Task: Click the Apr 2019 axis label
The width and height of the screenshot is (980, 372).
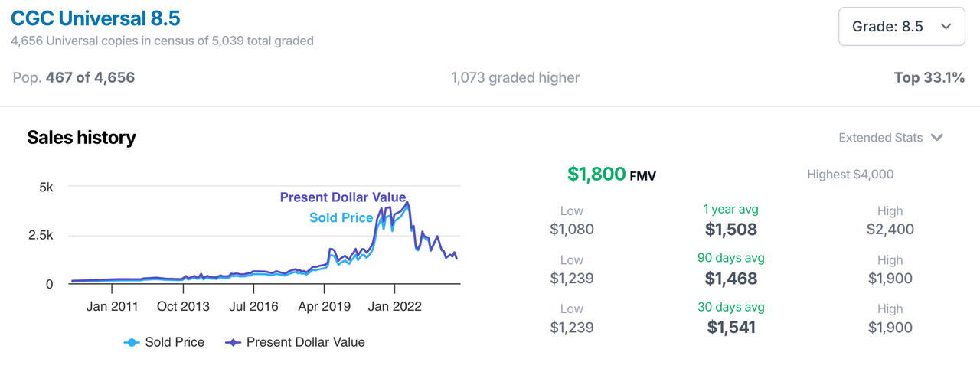Action: pos(324,306)
